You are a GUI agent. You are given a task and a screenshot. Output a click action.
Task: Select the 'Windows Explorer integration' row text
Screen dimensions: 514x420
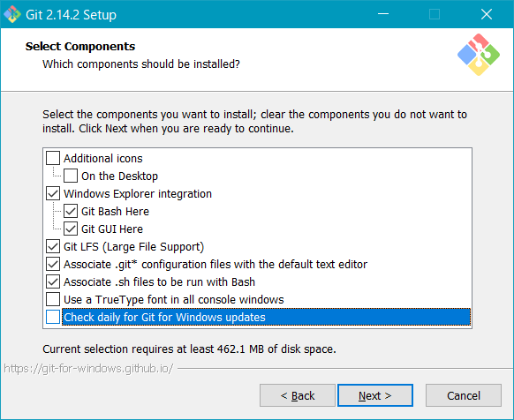(x=138, y=193)
